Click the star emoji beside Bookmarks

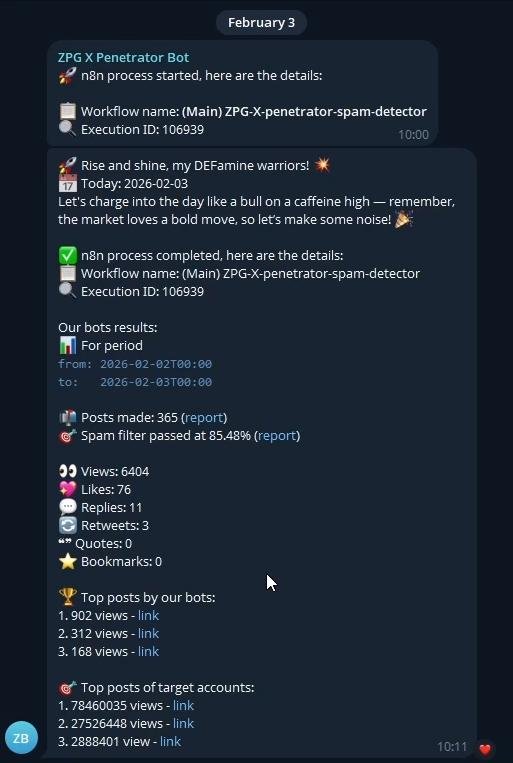[68, 562]
